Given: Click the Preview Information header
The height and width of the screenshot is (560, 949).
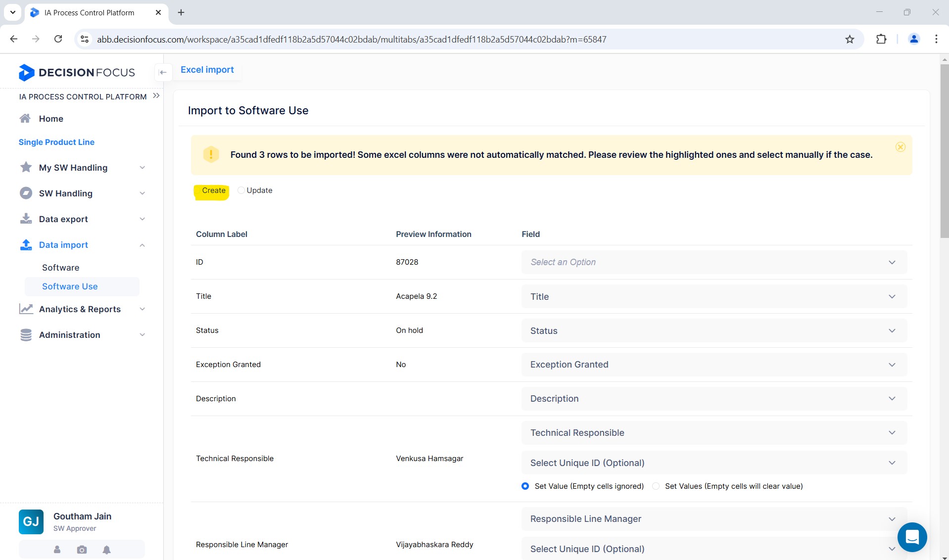Looking at the screenshot, I should 433,234.
